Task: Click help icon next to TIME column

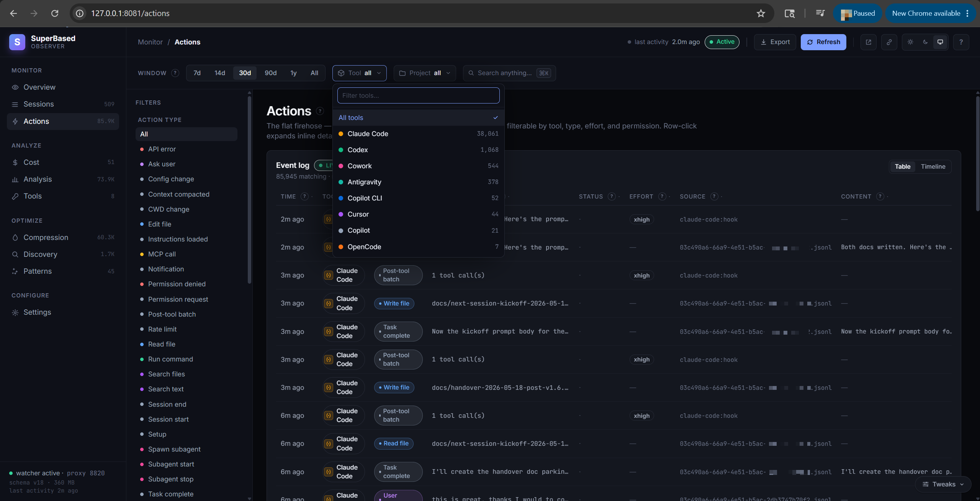Action: pyautogui.click(x=304, y=197)
